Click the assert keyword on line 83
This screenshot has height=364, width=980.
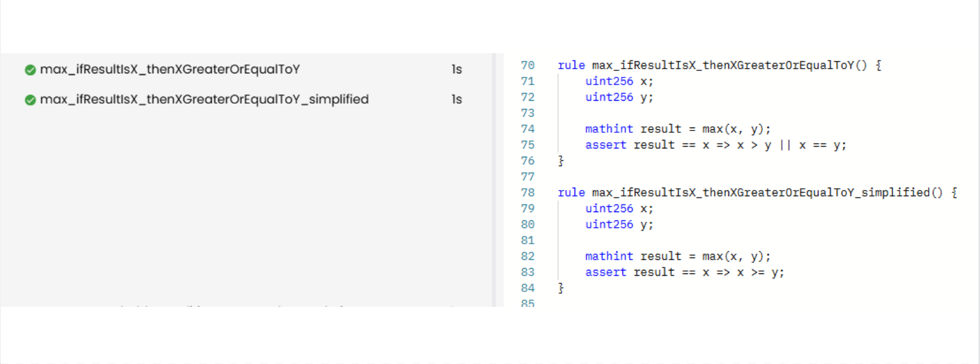tap(606, 272)
